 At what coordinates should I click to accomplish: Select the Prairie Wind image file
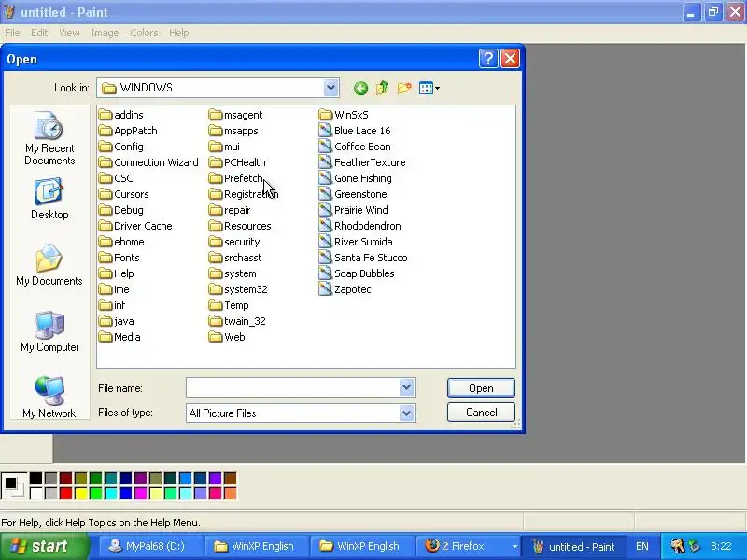pos(354,210)
